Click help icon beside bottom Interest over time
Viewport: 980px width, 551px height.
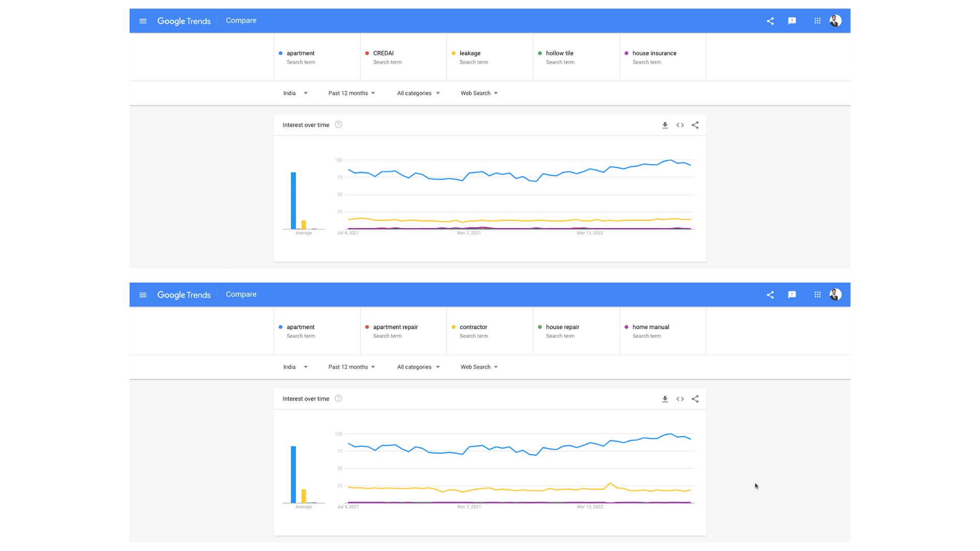click(x=338, y=398)
